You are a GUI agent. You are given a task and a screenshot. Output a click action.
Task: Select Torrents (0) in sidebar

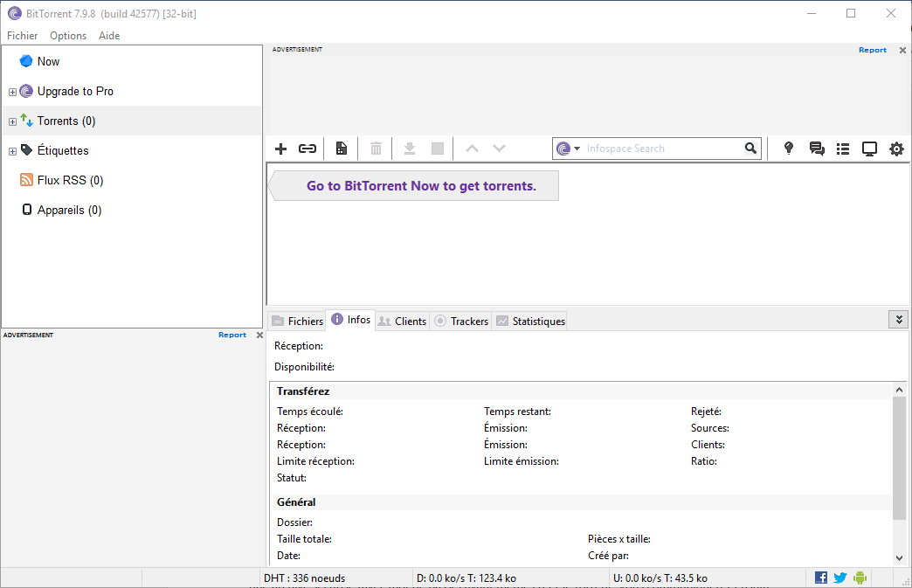coord(132,121)
